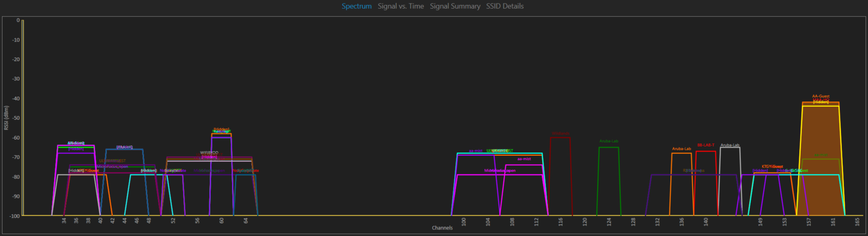Select the AA-Guest signal label
The width and height of the screenshot is (868, 236).
click(821, 96)
